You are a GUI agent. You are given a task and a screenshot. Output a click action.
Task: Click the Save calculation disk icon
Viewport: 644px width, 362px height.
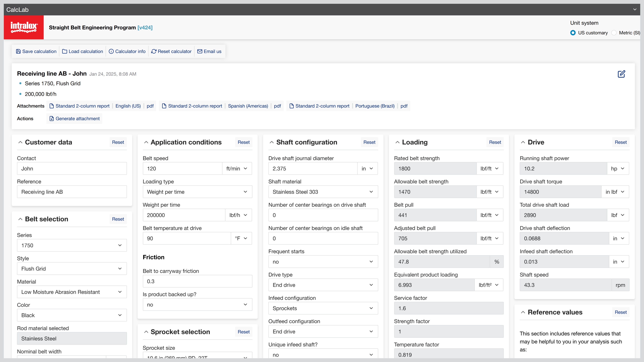point(18,51)
